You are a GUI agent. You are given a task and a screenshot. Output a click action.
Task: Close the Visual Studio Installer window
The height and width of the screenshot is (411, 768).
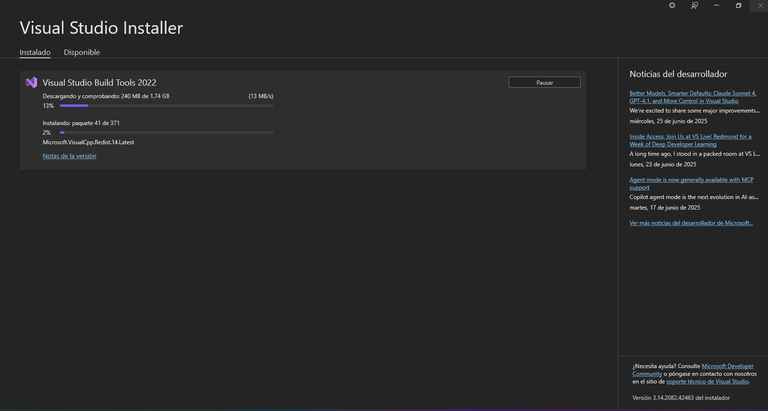[760, 5]
